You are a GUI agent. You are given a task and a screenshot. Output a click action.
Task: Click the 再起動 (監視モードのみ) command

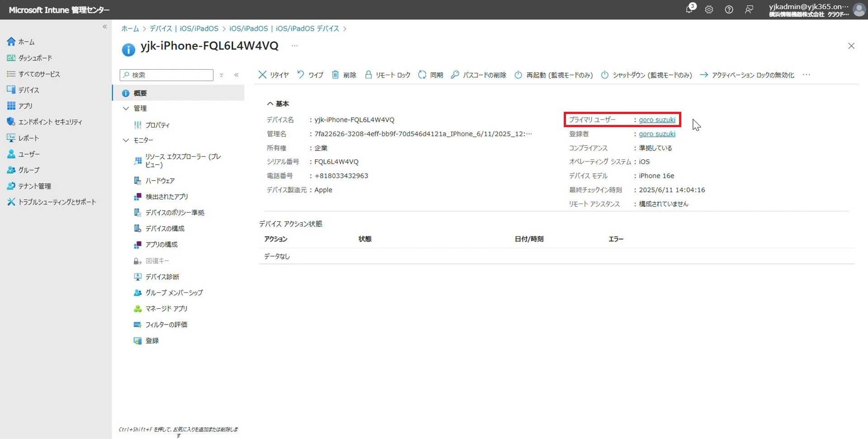click(x=554, y=75)
